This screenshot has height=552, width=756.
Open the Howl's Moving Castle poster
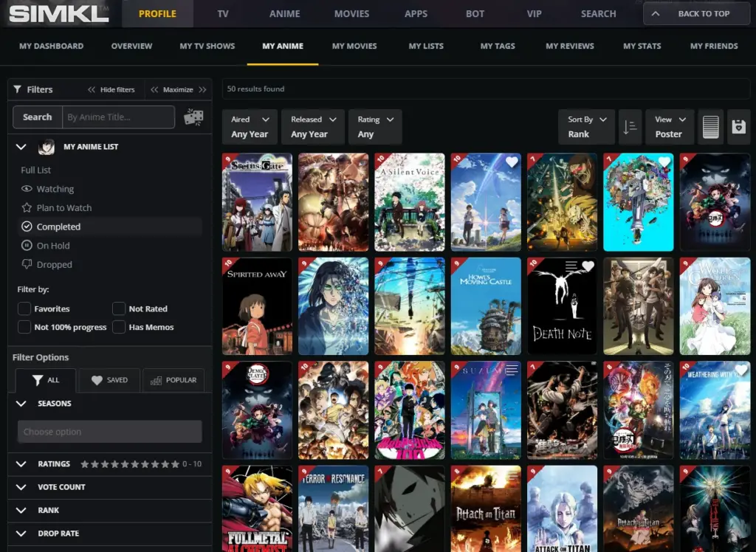click(x=486, y=306)
